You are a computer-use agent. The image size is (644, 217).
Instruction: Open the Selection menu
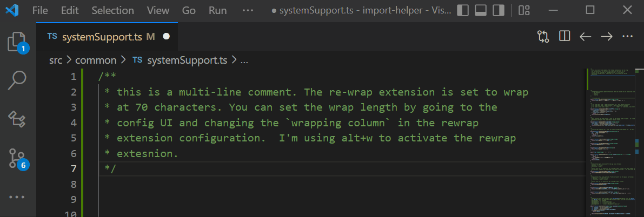[x=112, y=10]
